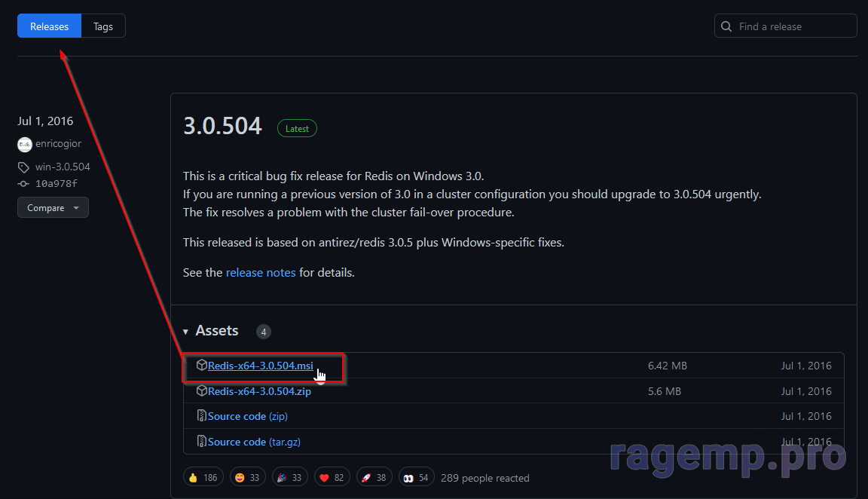Click the 289 people reacted text

[x=485, y=478]
